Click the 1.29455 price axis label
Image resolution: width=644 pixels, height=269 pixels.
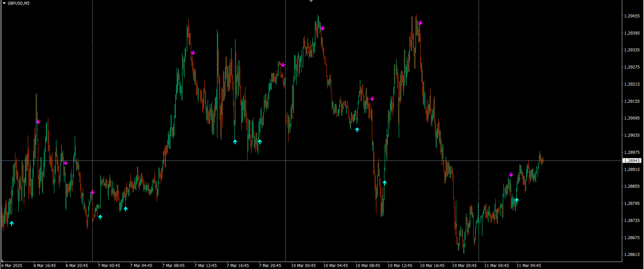[x=632, y=16]
